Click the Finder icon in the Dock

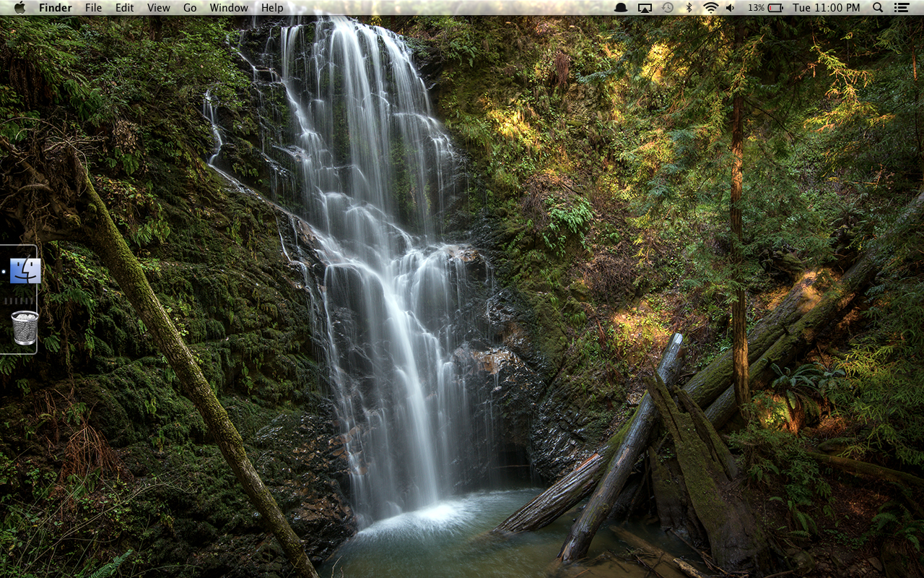tap(25, 271)
